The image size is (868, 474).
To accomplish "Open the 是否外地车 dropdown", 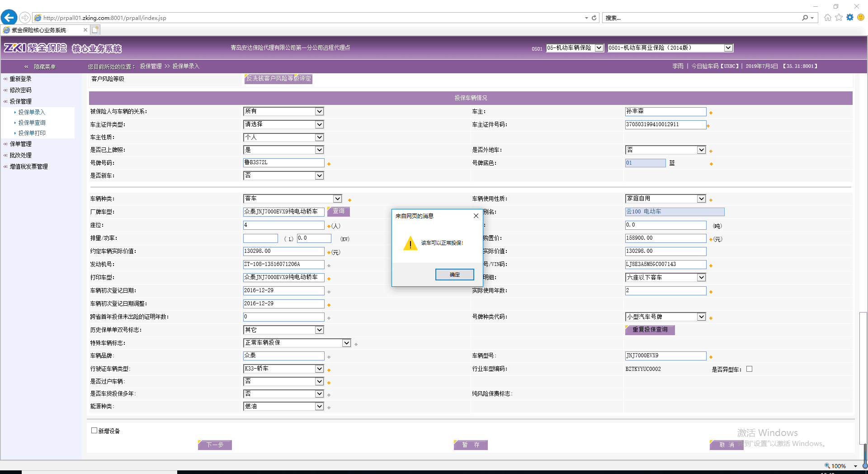I will pos(665,150).
